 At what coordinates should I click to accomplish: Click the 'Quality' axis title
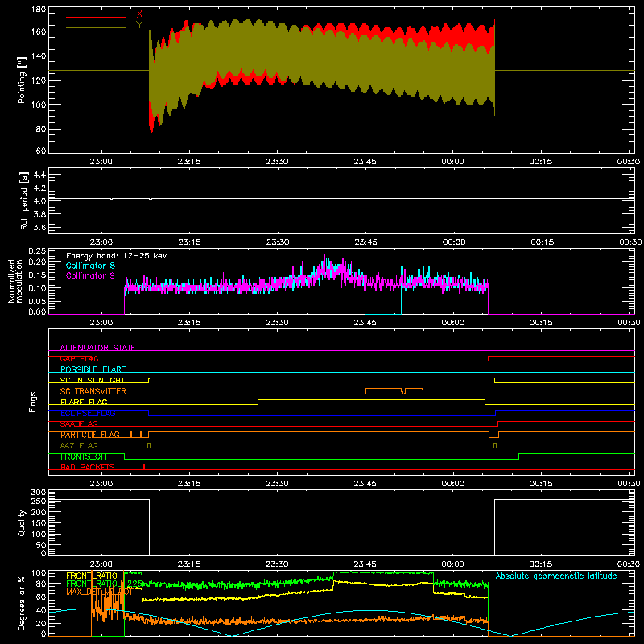22,522
